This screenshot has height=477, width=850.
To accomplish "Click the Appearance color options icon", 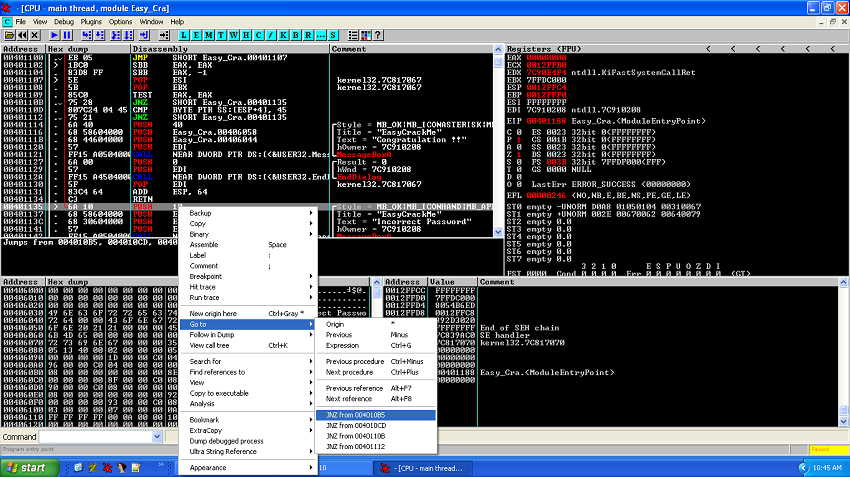I will point(366,35).
